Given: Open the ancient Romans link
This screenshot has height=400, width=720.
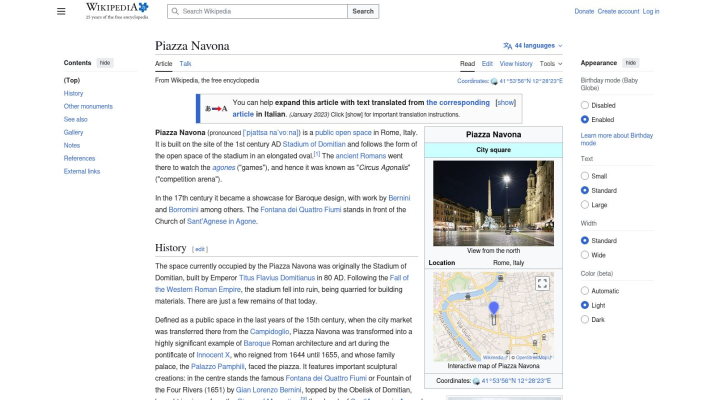Looking at the screenshot, I should click(360, 156).
